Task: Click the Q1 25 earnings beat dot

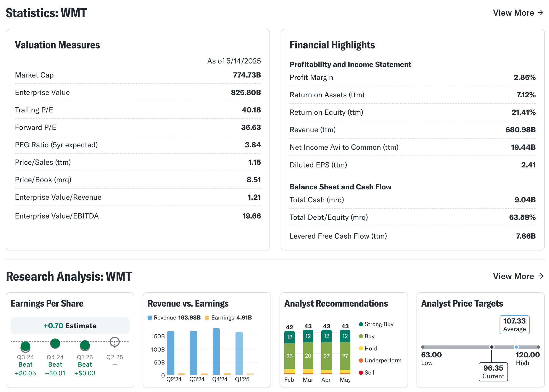Action: 85,345
